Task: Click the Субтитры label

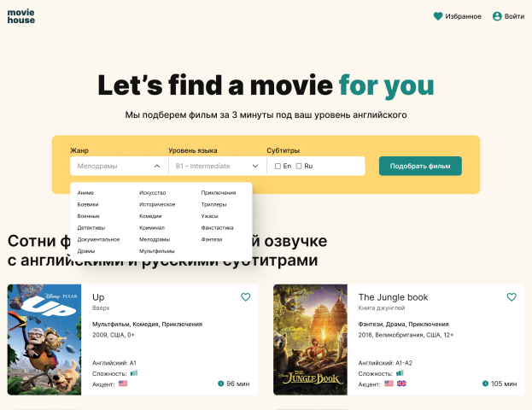Action: pyautogui.click(x=283, y=150)
